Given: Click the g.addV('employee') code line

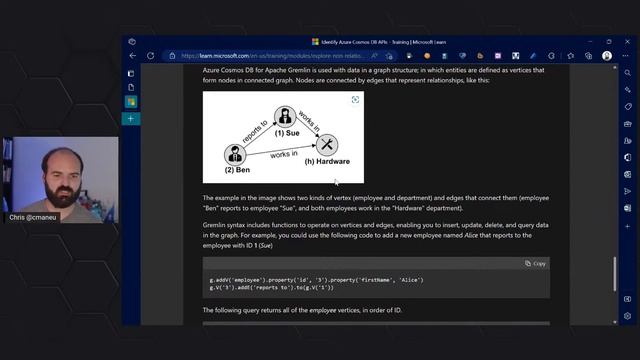Looking at the screenshot, I should (x=316, y=280).
